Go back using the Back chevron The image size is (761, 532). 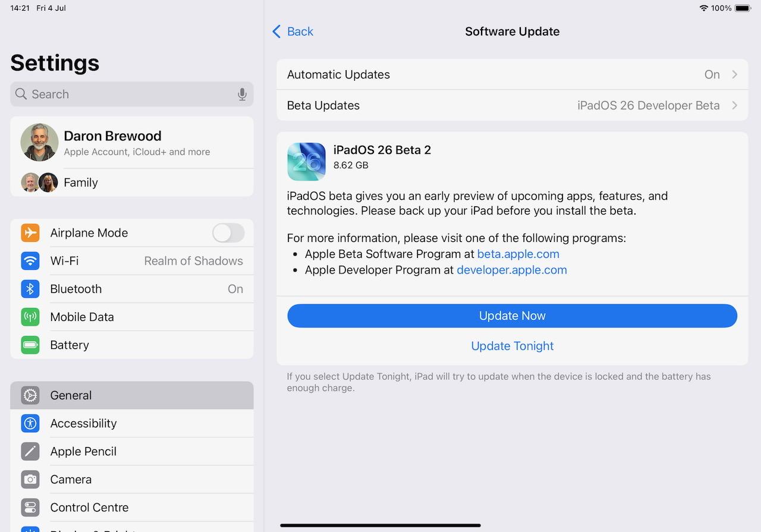coord(276,32)
